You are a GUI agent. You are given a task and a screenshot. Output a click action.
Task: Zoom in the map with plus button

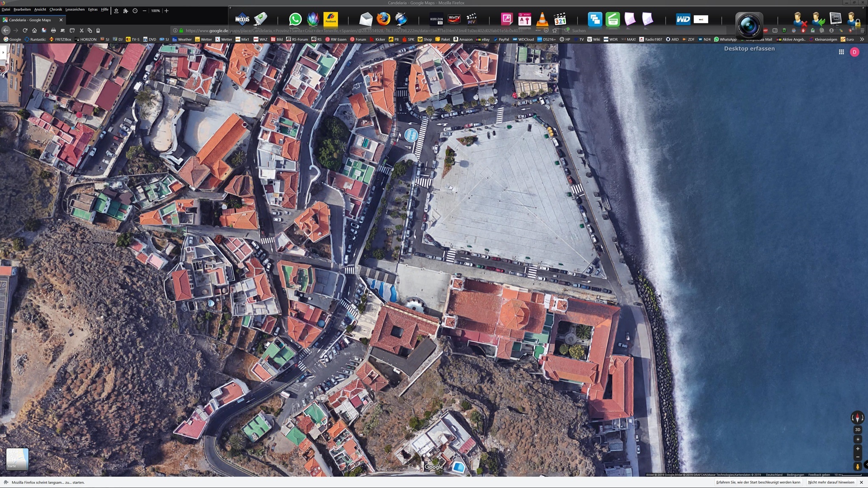click(857, 449)
